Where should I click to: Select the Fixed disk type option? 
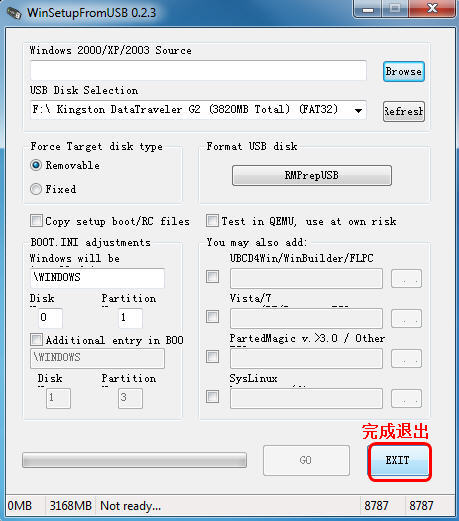click(36, 189)
